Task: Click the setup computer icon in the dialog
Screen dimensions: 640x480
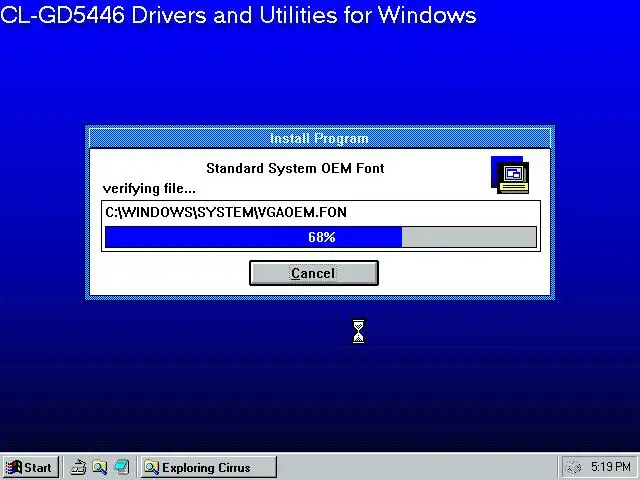Action: coord(510,175)
